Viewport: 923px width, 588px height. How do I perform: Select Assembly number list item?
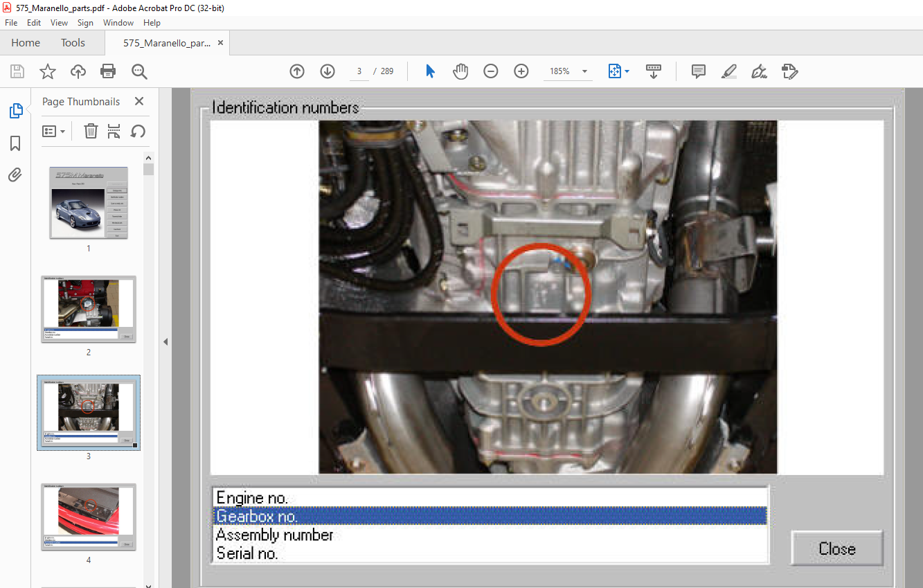coord(490,535)
